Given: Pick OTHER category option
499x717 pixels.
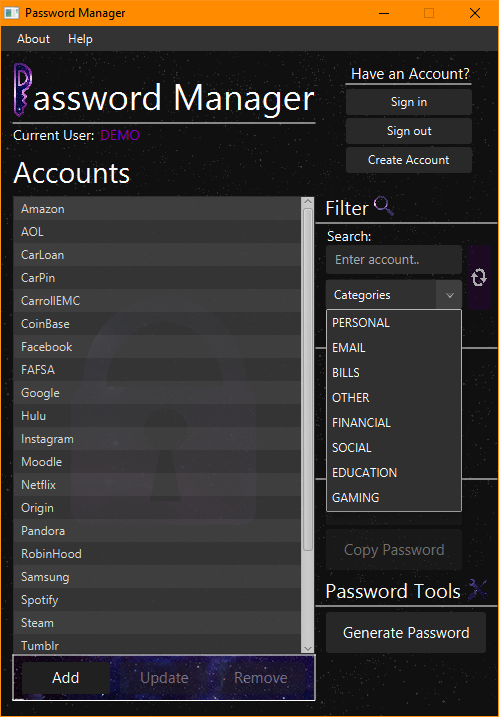Looking at the screenshot, I should pos(394,398).
